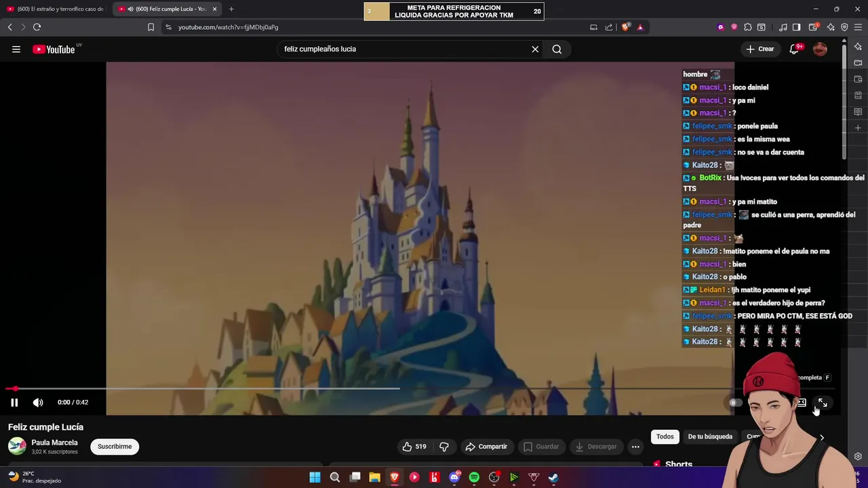Screen dimensions: 868x488
Task: Select the Todos filter chip
Action: (665, 436)
